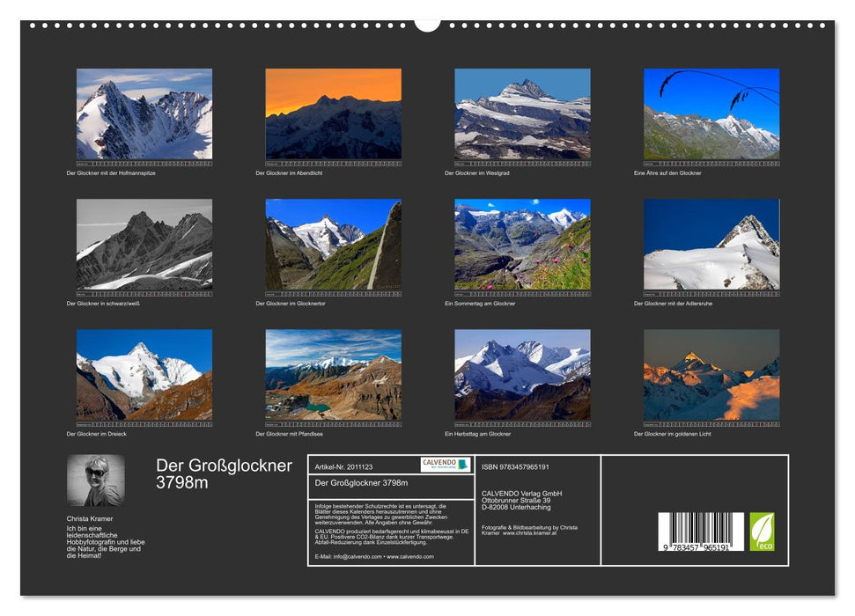855x616 pixels.
Task: Click the hanging hole at the top center
Action: pyautogui.click(x=429, y=25)
